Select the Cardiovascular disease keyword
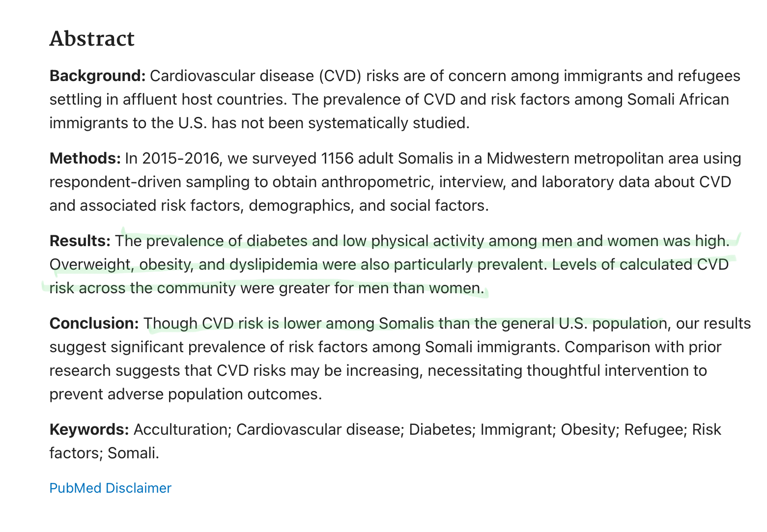Image resolution: width=767 pixels, height=532 pixels. (x=320, y=429)
